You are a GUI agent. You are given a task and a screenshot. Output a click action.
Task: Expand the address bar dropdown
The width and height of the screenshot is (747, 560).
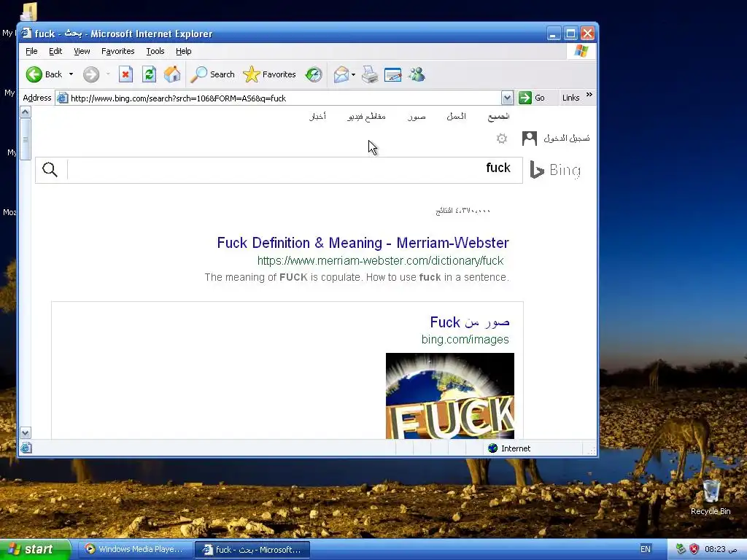pos(507,98)
